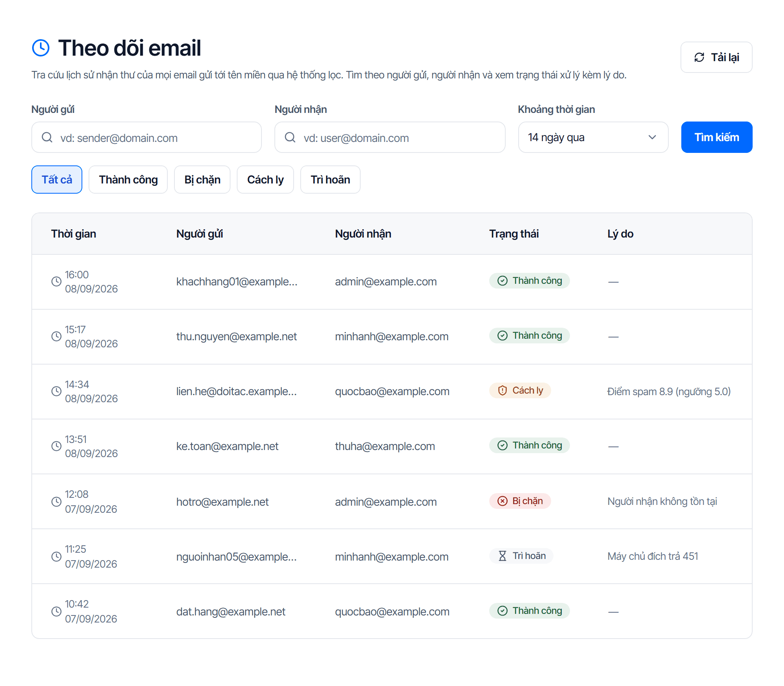The height and width of the screenshot is (686, 784).
Task: Focus the Người nhận search input
Action: coord(390,137)
